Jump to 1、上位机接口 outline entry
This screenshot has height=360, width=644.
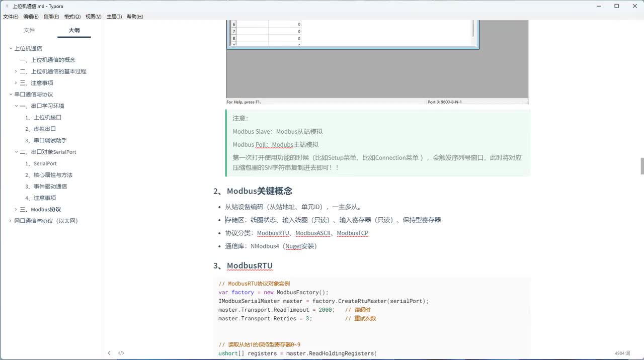coord(43,117)
